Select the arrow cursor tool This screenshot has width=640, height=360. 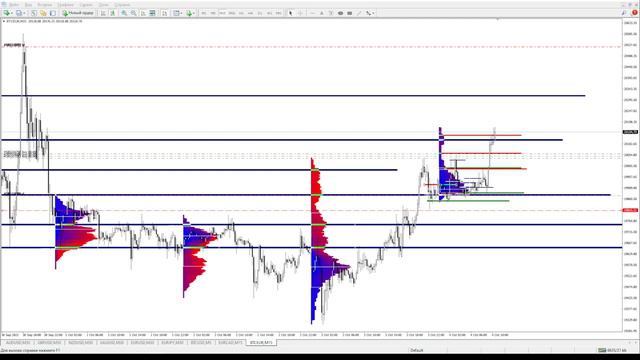tap(291, 13)
